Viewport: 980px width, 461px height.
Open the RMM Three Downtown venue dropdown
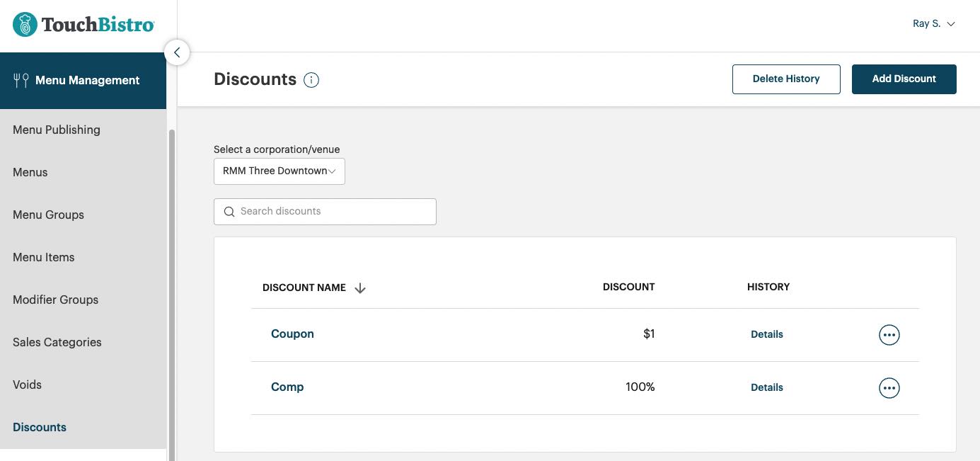(x=279, y=171)
